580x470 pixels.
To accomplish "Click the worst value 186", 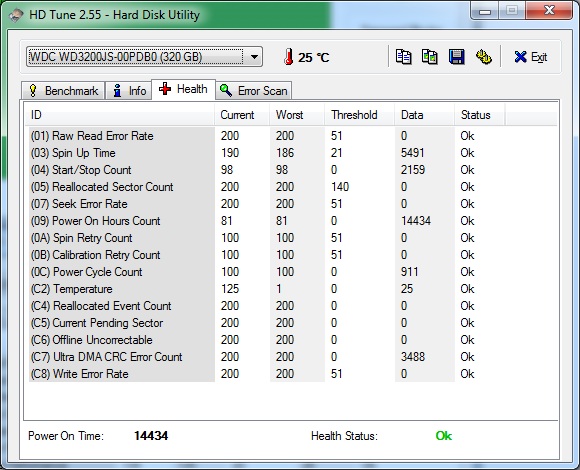I will pyautogui.click(x=285, y=153).
